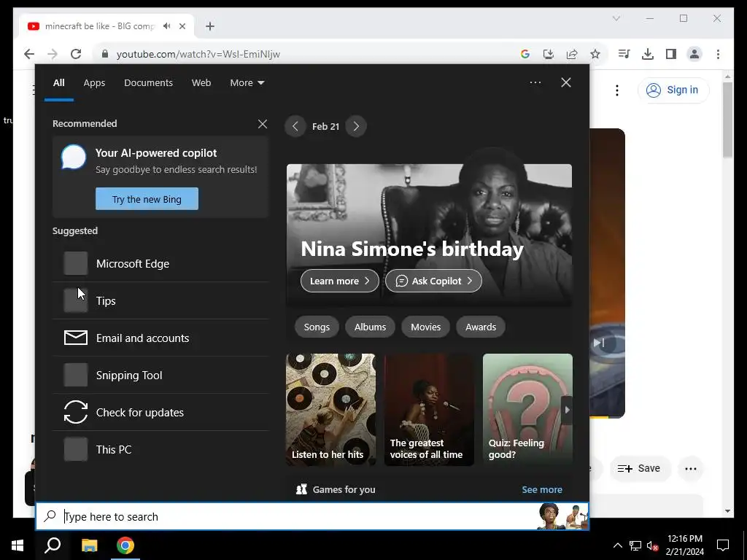This screenshot has height=560, width=747.
Task: Click the arrow to show more cards
Action: pos(567,410)
